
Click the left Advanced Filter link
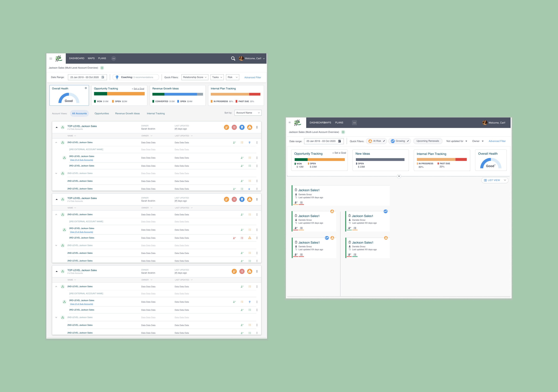click(x=253, y=78)
